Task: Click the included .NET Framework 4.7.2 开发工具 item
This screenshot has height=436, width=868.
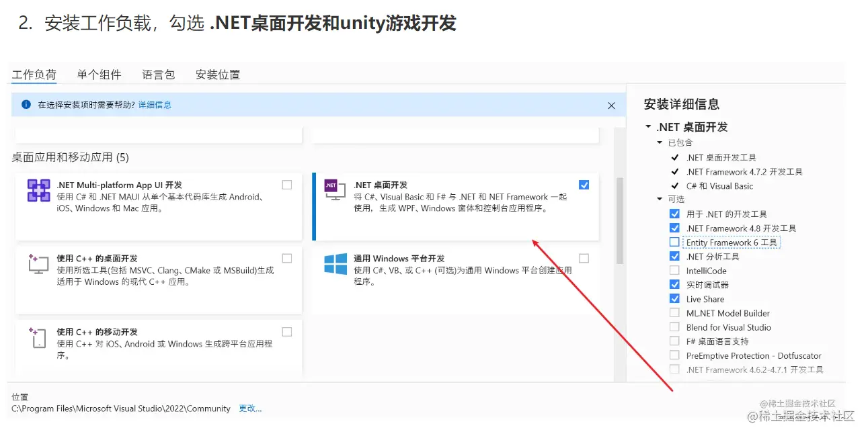Action: 744,171
